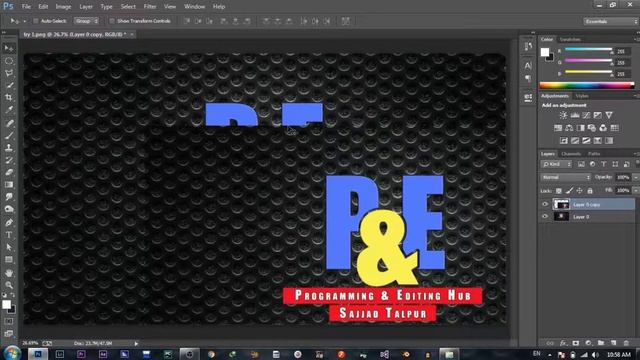The width and height of the screenshot is (640, 360).
Task: Open the File menu
Action: tap(26, 7)
